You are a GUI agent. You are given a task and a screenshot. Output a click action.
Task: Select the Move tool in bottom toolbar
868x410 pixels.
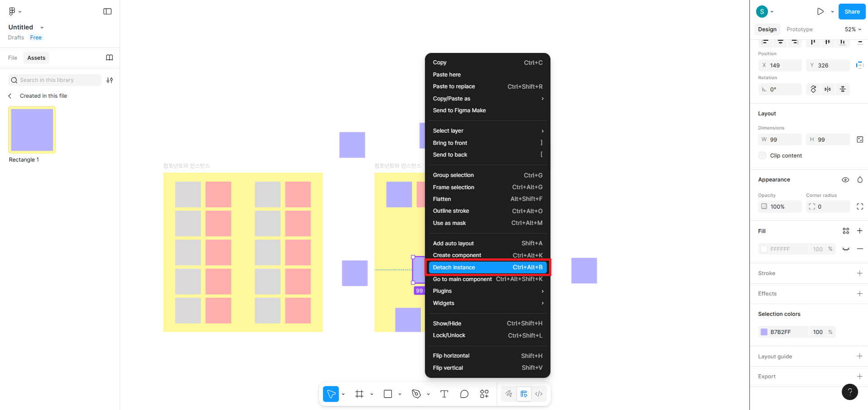(331, 394)
